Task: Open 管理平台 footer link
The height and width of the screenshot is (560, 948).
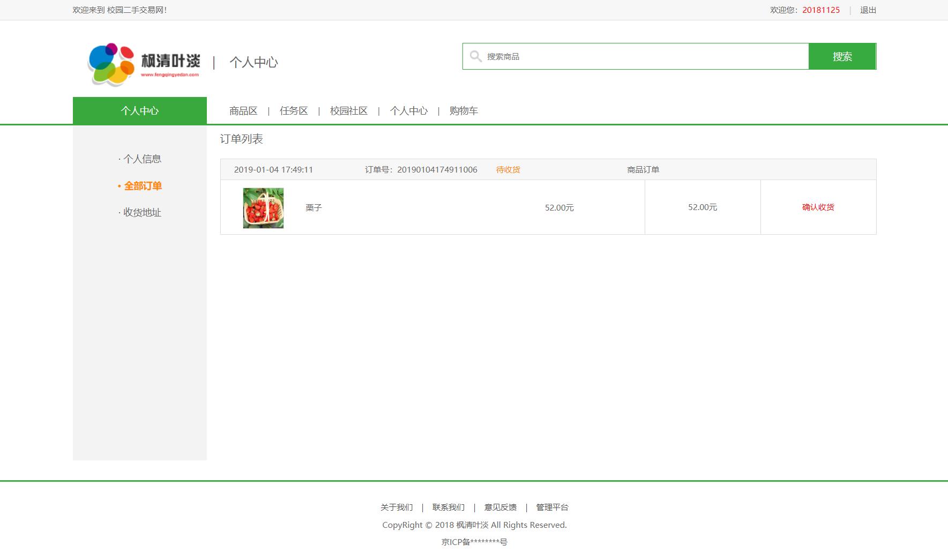Action: [552, 507]
